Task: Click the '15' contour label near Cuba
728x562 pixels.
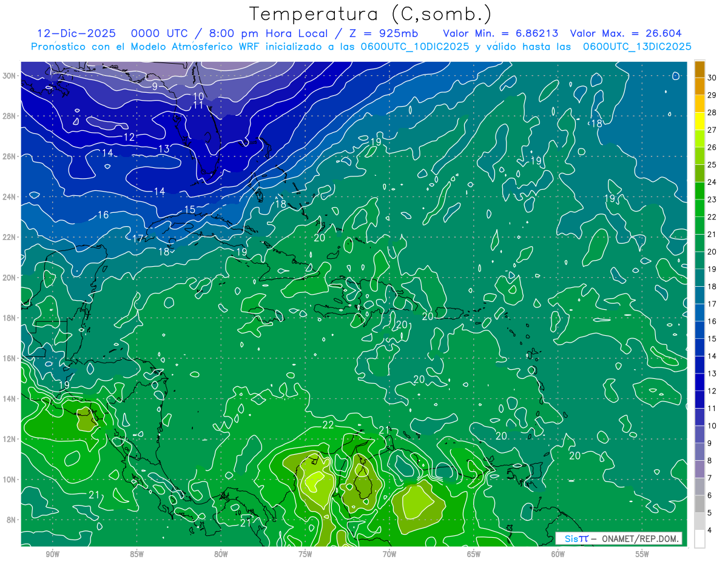Action: click(190, 210)
